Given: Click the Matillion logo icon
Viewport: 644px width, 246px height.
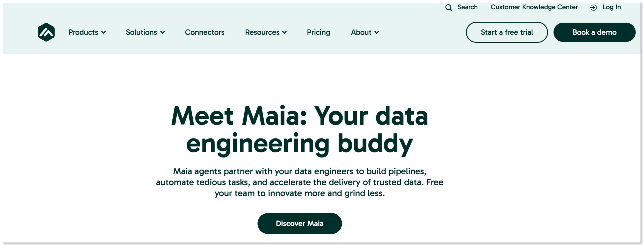Looking at the screenshot, I should [46, 32].
